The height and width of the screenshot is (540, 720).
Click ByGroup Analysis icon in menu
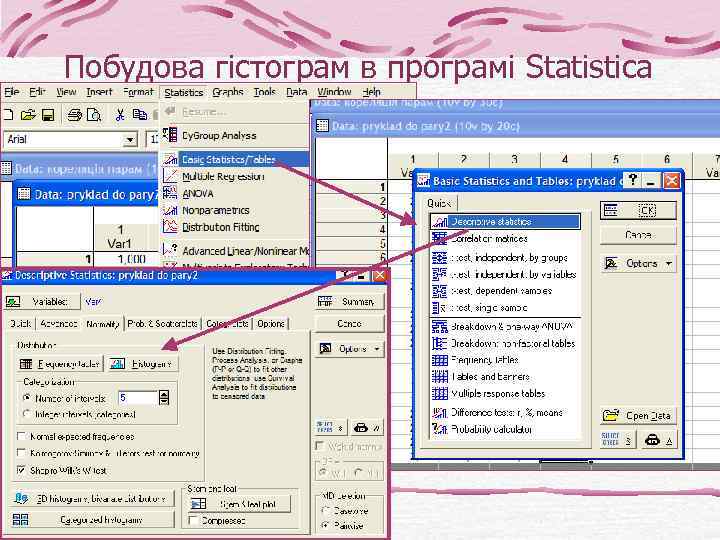(170, 135)
